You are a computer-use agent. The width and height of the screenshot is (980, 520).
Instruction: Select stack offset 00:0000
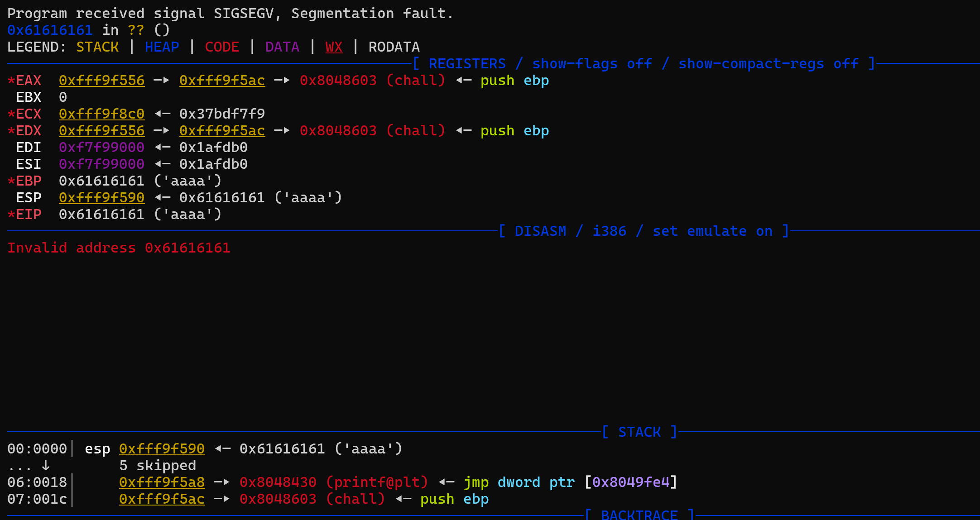point(37,449)
